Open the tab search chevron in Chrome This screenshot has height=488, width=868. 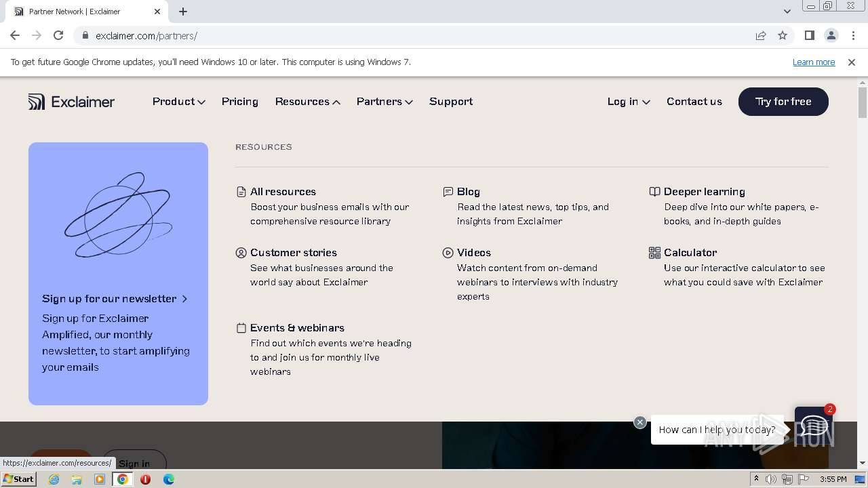click(787, 12)
